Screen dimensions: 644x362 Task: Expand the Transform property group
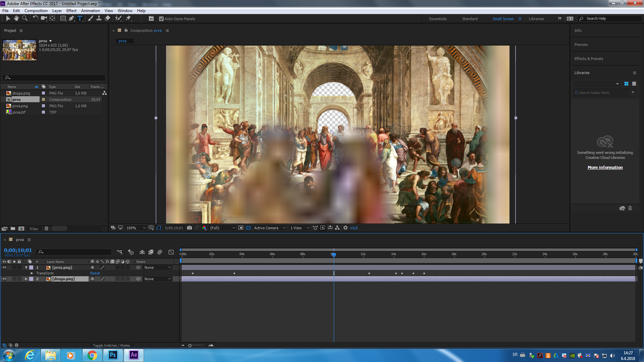click(x=32, y=273)
